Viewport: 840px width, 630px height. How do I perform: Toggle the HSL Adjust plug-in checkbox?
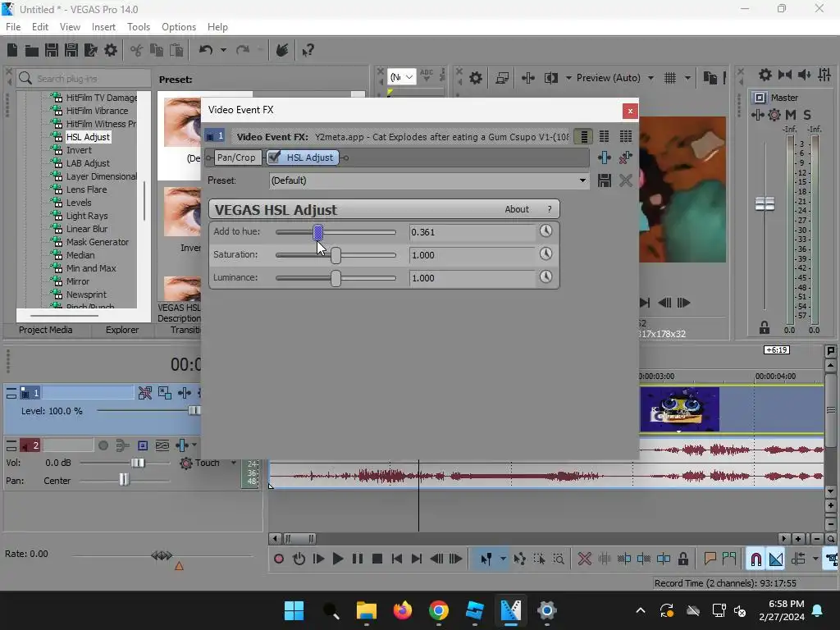tap(274, 157)
